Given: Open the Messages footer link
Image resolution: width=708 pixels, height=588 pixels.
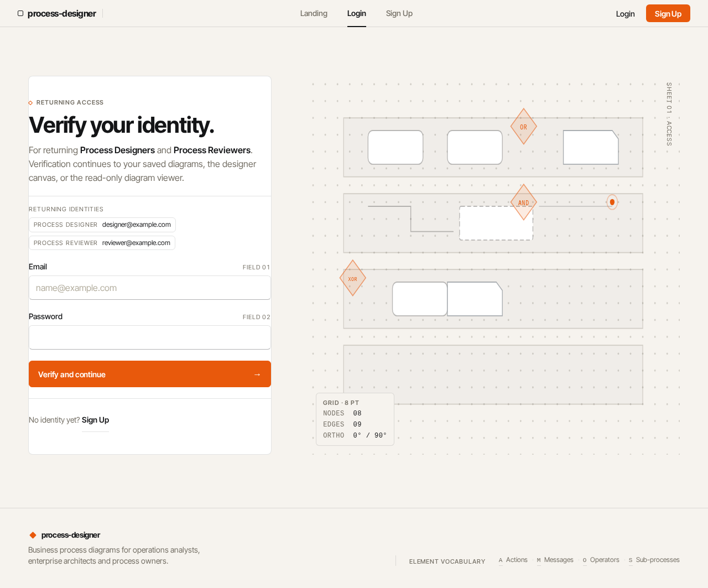Looking at the screenshot, I should [555, 560].
